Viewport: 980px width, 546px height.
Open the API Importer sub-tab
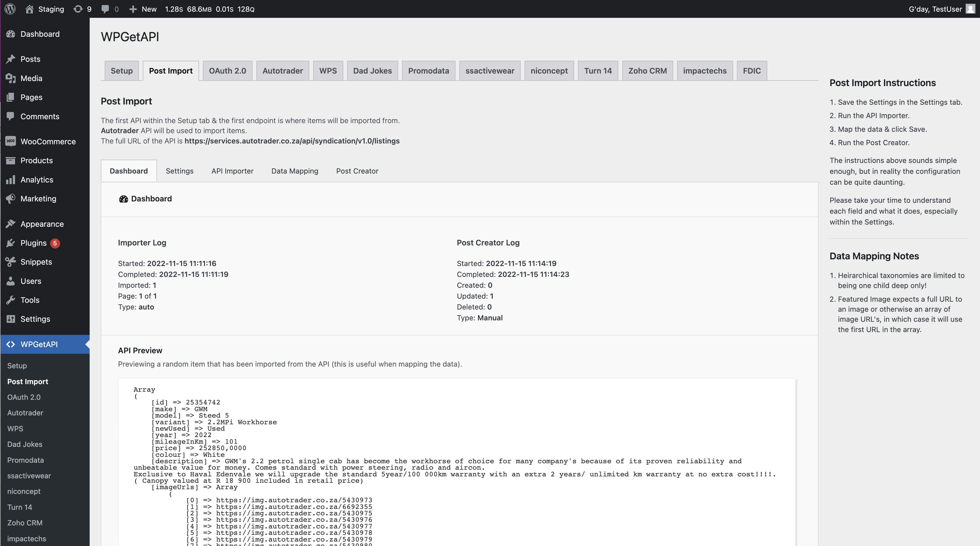click(232, 171)
